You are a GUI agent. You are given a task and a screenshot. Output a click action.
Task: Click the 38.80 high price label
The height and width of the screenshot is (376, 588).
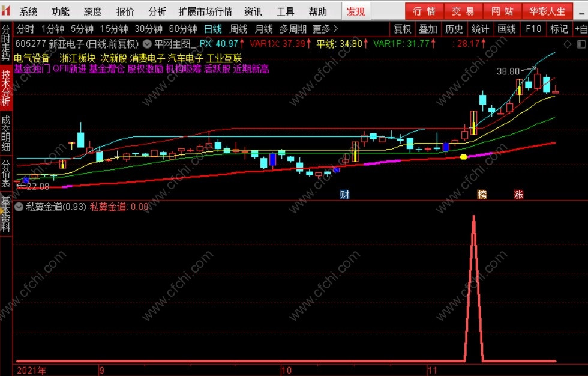click(x=508, y=71)
